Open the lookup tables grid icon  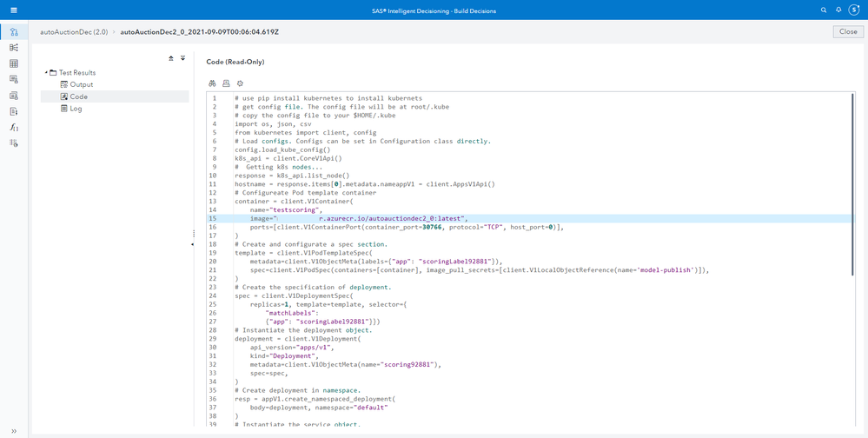click(14, 63)
